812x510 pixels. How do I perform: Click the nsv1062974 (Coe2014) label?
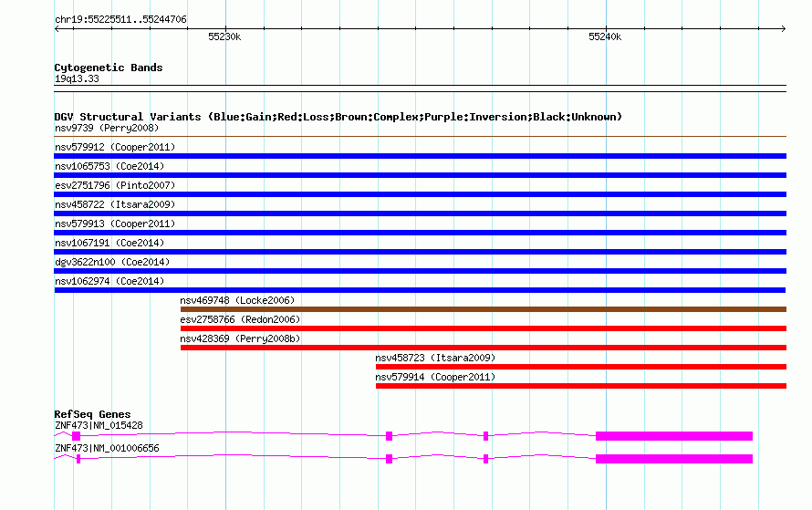[x=109, y=281]
